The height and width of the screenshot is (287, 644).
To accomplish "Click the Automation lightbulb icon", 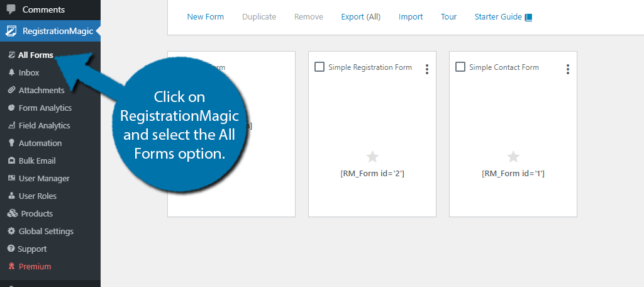I will [x=11, y=143].
